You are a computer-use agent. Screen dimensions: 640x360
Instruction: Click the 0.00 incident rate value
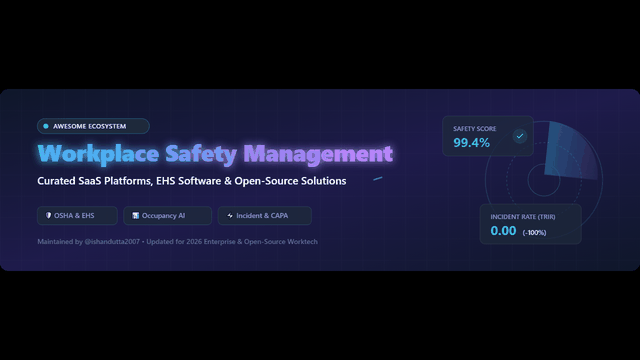click(503, 231)
